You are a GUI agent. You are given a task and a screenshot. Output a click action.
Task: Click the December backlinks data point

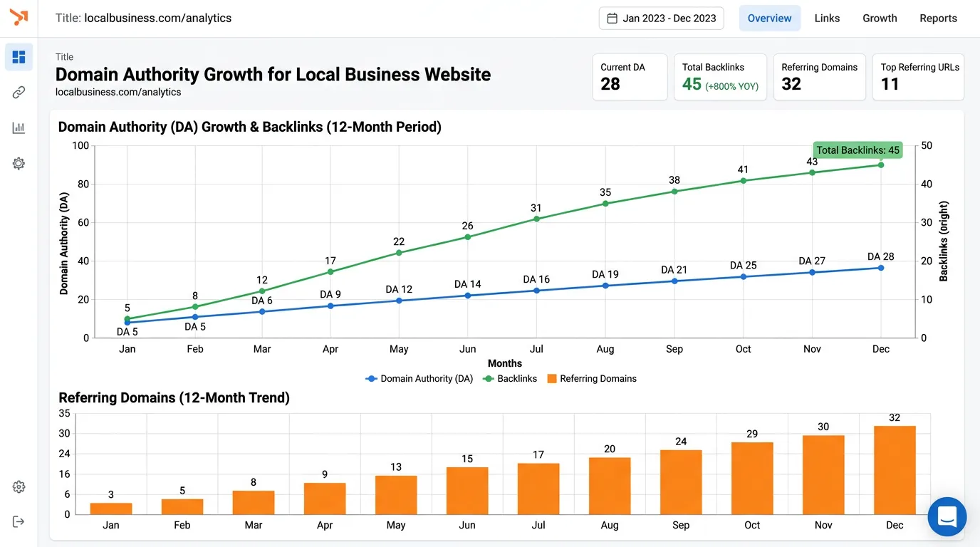[x=881, y=165]
